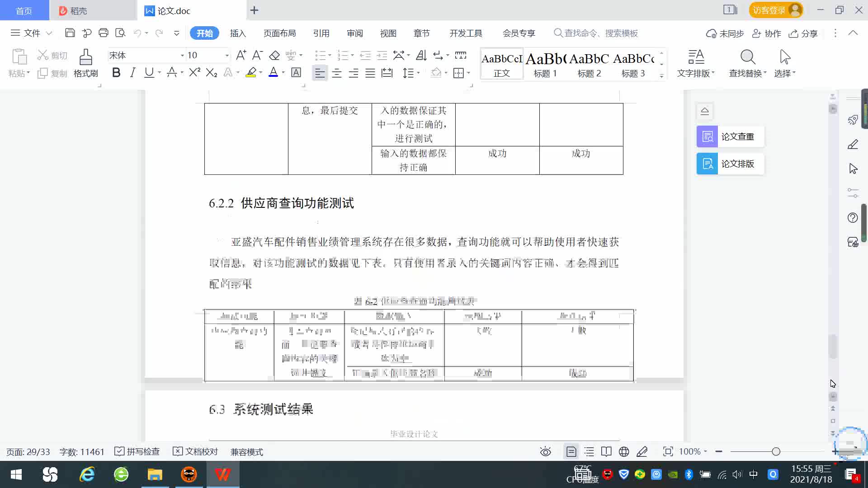868x488 pixels.
Task: Click the show/hide paragraph marks icon
Action: pos(438,55)
